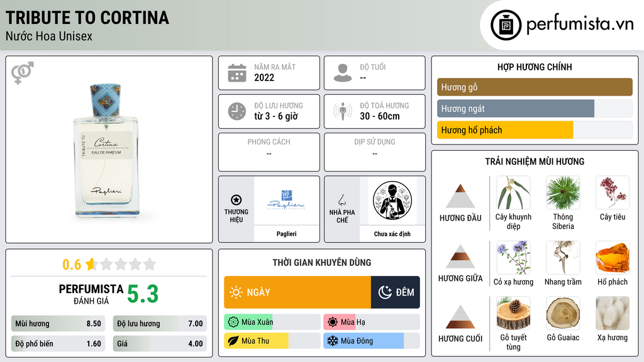Viewport: 644px width, 362px height.
Task: Click the Nước Hoa Unisex subtitle
Action: coord(49,36)
